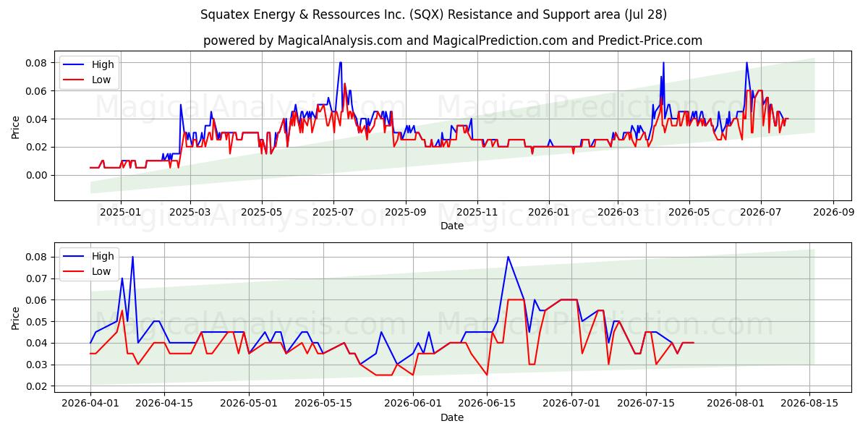Click '0.02' y-axis value on bottom chart
868x434 pixels.
[38, 386]
